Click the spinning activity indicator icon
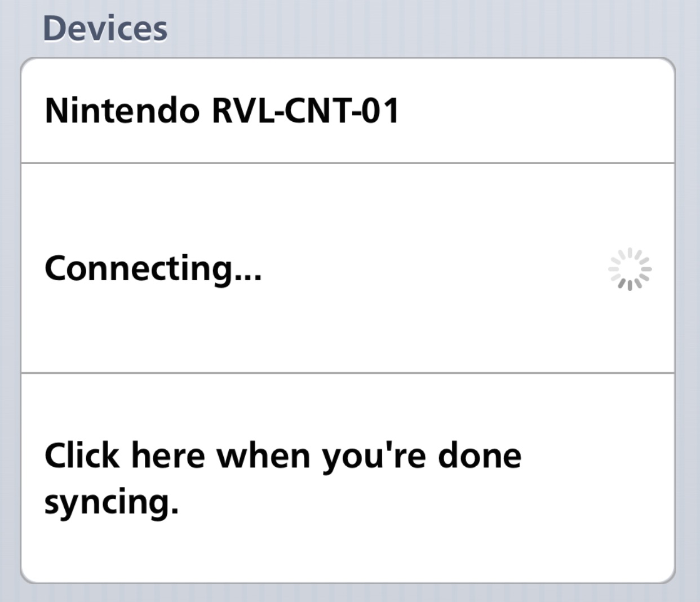Screen dimensions: 700x602 [x=630, y=269]
